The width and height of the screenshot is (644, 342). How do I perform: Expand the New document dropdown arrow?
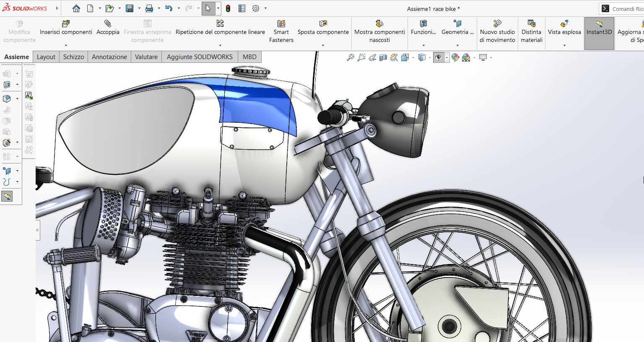tap(100, 8)
